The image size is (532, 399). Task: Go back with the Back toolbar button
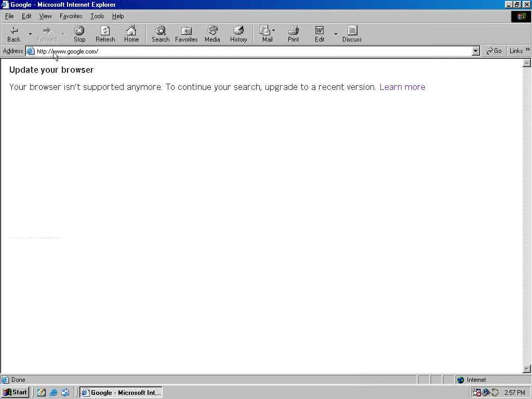(x=14, y=34)
